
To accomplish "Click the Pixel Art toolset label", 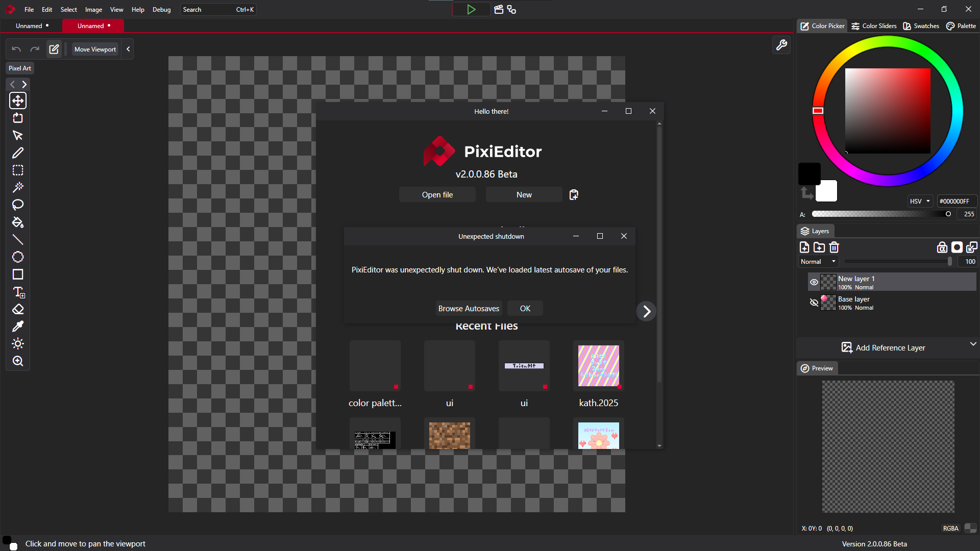I will (x=20, y=68).
